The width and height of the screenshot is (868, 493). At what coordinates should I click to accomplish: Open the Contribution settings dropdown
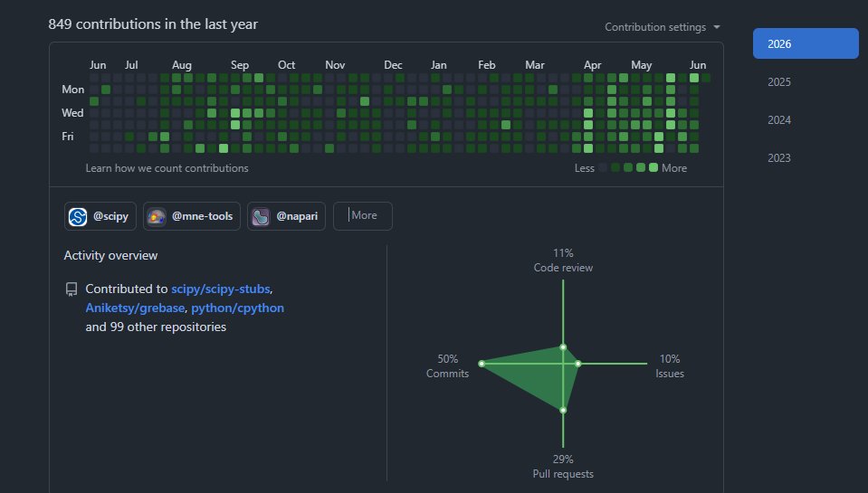coord(662,27)
